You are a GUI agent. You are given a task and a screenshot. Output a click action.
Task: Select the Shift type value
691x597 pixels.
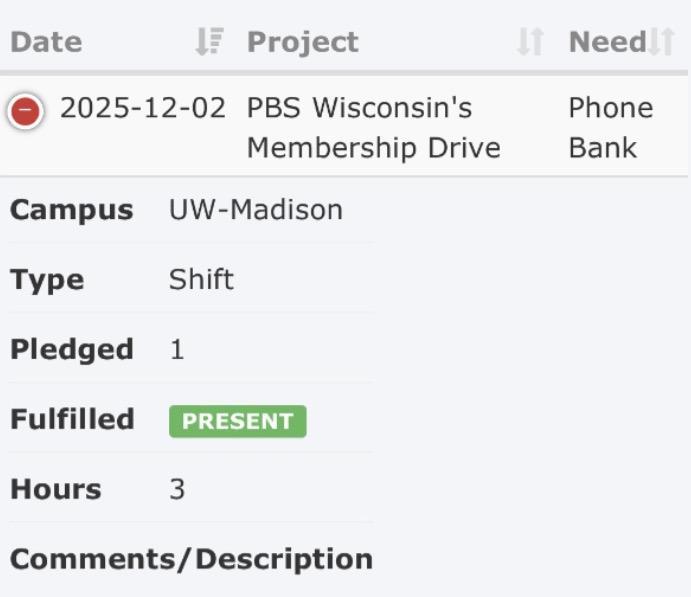[201, 280]
